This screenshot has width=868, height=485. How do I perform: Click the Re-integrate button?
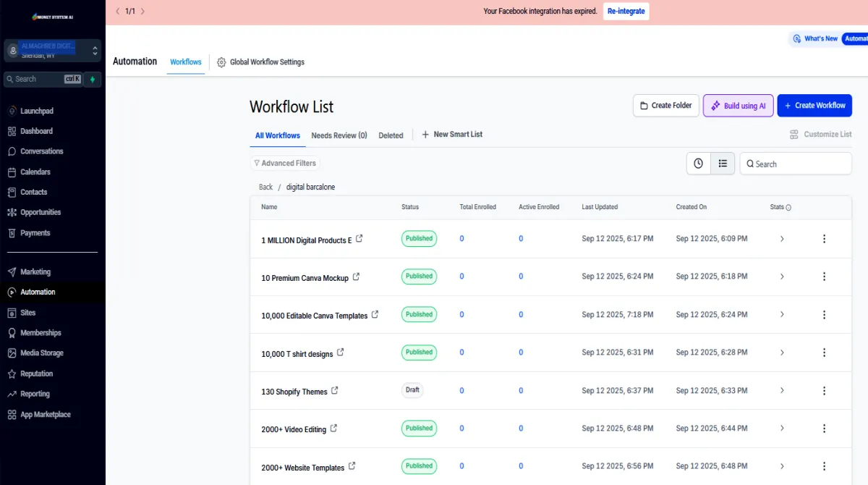point(626,12)
